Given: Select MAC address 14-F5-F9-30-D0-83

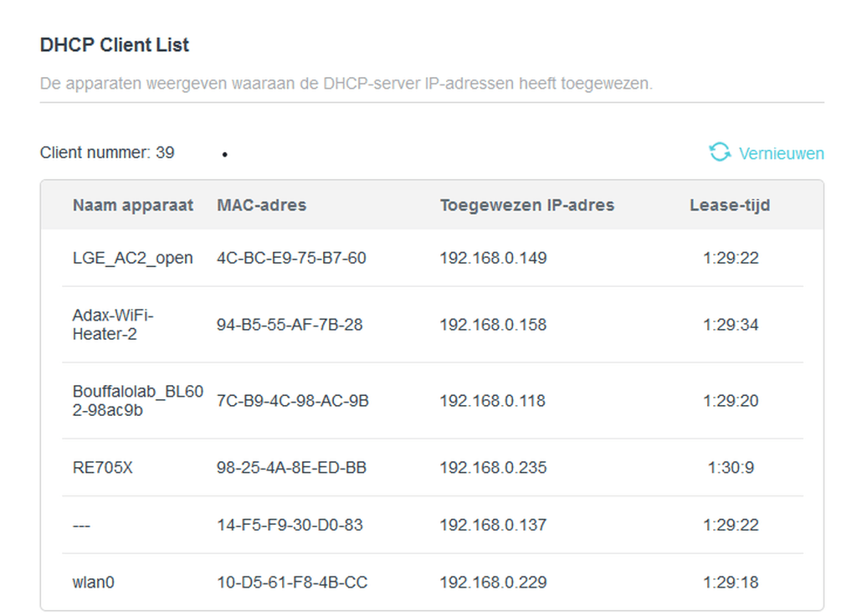Looking at the screenshot, I should (290, 525).
